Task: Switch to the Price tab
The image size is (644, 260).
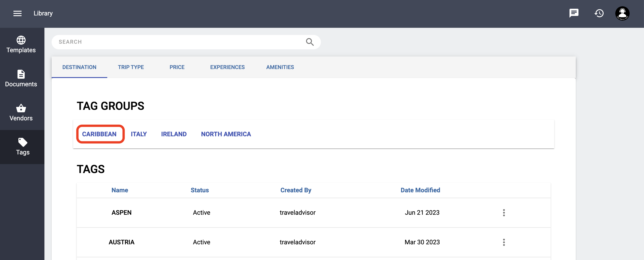Action: click(177, 67)
